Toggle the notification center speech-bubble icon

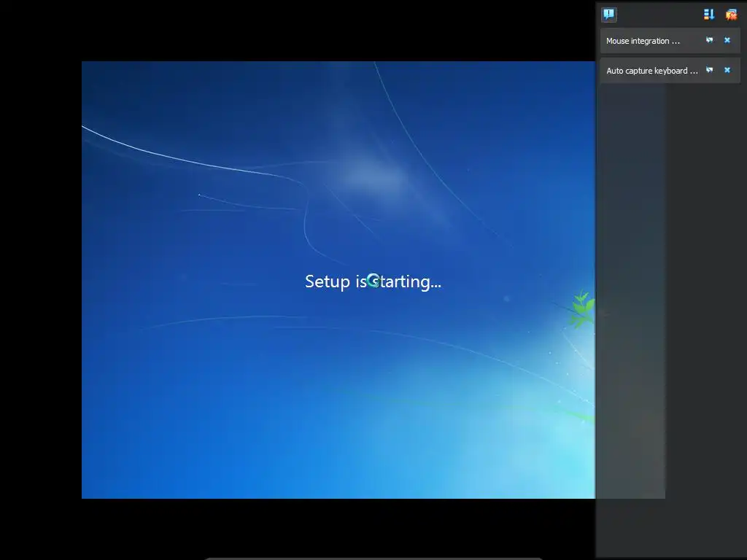609,15
